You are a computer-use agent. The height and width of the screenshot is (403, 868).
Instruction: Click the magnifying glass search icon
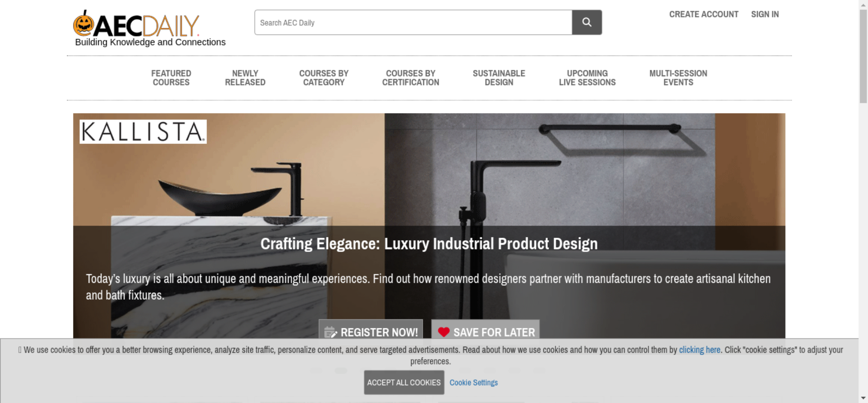[587, 22]
